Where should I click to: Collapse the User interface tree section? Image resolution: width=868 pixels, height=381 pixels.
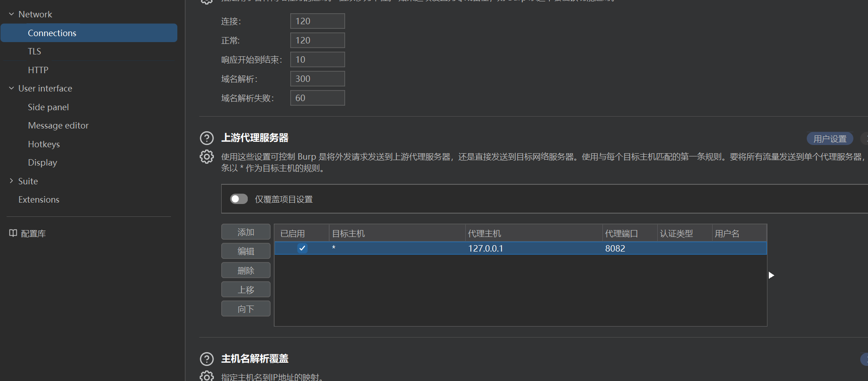pos(11,88)
